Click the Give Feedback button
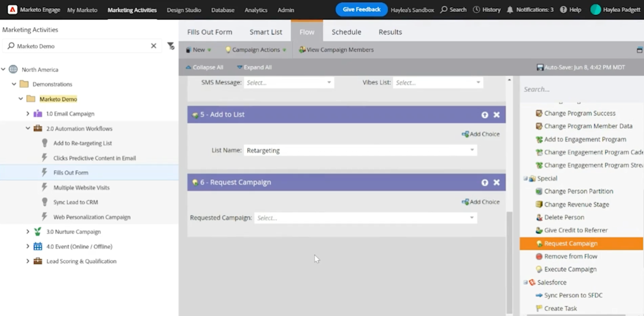This screenshot has height=316, width=644. point(362,10)
